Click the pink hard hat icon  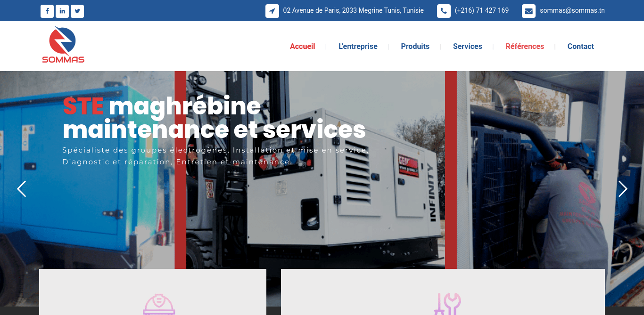[x=159, y=305]
